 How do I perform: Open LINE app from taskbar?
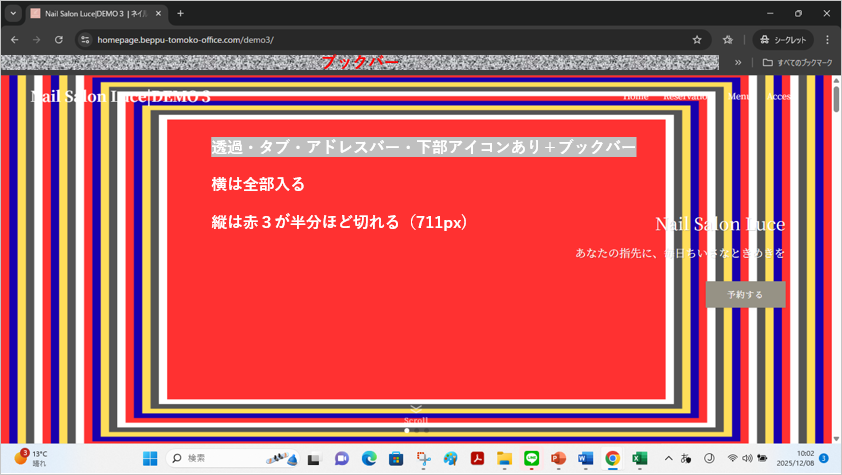[x=532, y=458]
